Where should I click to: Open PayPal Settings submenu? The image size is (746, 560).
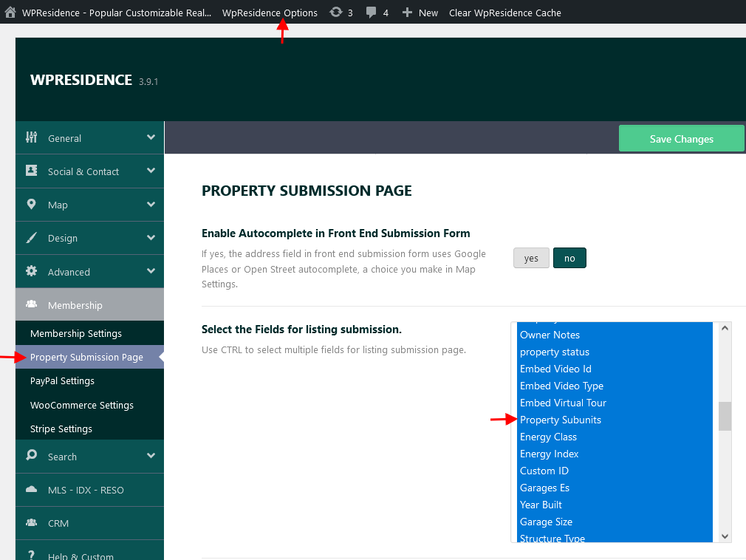click(x=62, y=381)
